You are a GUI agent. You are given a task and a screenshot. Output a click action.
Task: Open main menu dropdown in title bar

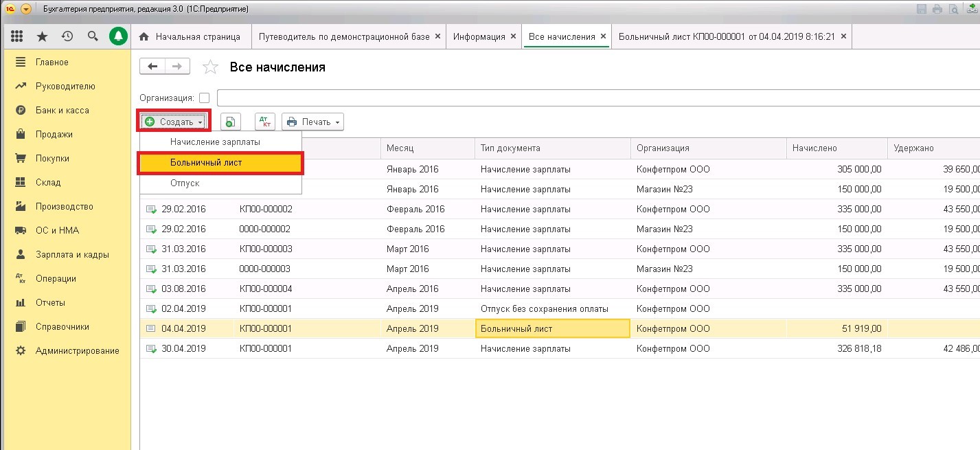(x=26, y=9)
